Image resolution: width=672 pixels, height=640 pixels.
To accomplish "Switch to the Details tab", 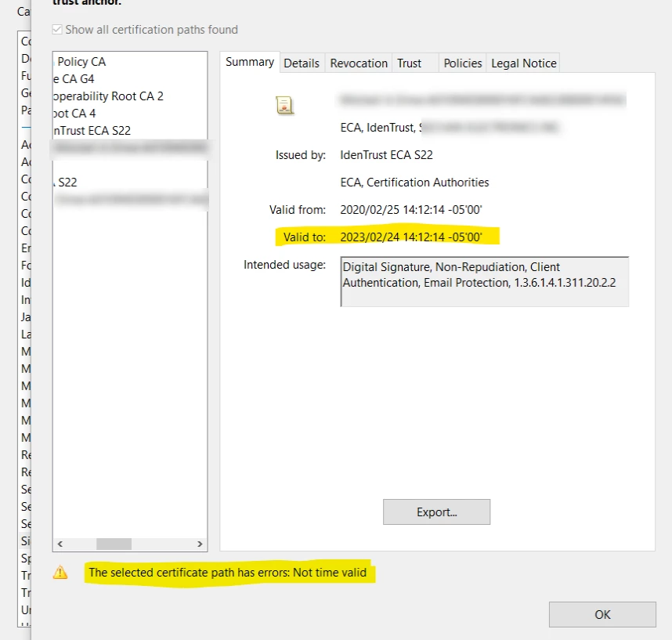I will click(x=302, y=63).
